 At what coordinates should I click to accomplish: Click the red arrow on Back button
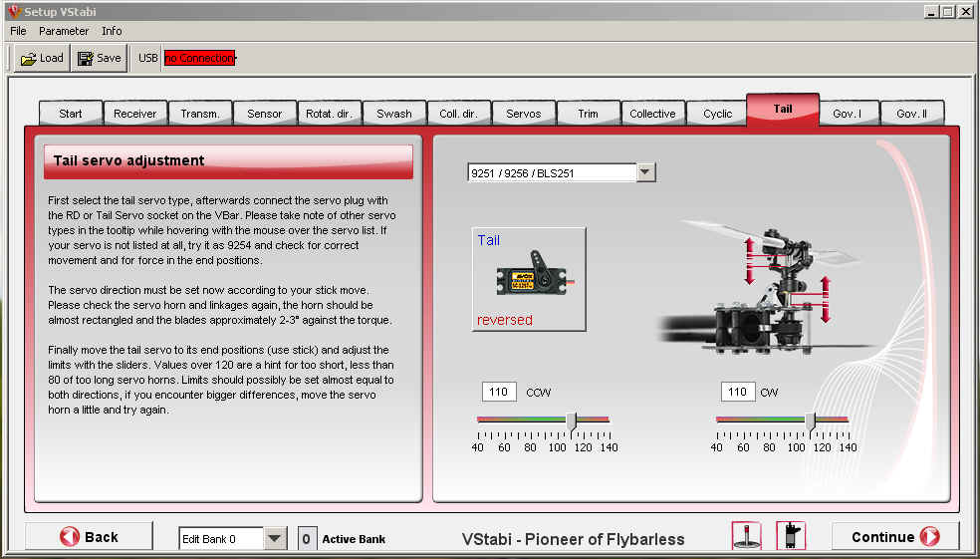coord(70,537)
